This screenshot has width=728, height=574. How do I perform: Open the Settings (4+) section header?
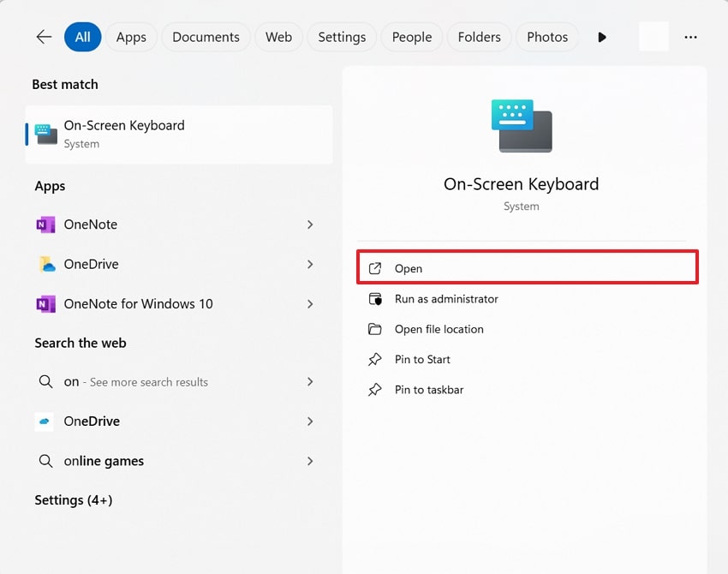[74, 500]
